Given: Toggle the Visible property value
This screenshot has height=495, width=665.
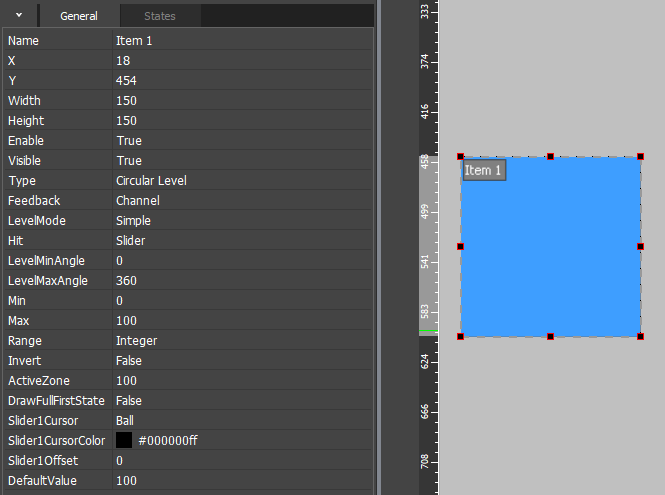Looking at the screenshot, I should [240, 161].
